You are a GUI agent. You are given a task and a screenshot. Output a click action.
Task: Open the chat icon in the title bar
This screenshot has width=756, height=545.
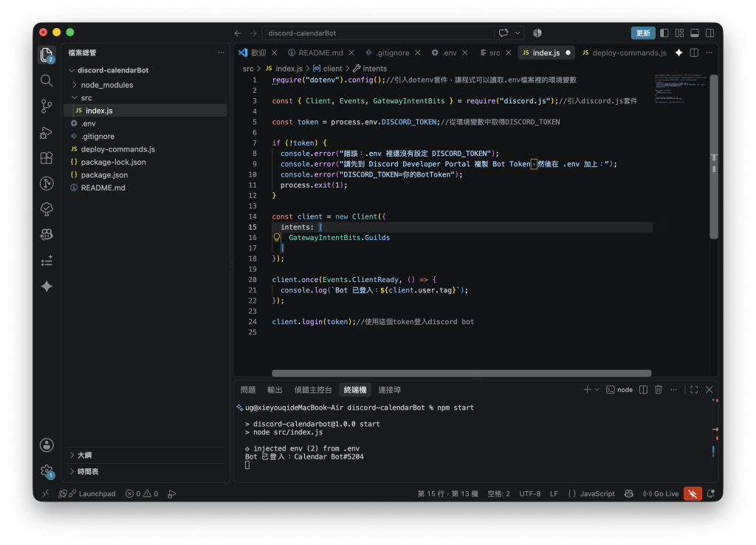[x=504, y=32]
